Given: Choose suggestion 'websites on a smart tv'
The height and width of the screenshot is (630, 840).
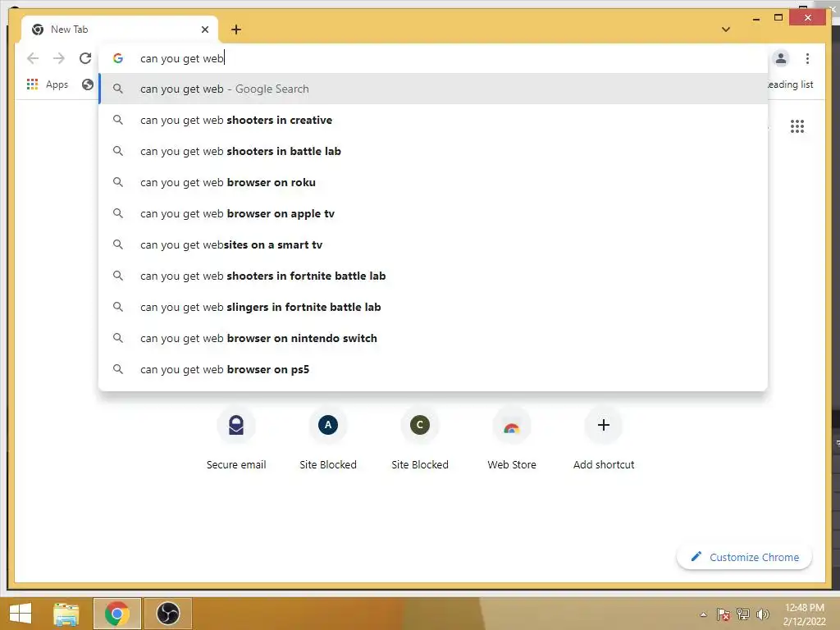Looking at the screenshot, I should pos(433,244).
